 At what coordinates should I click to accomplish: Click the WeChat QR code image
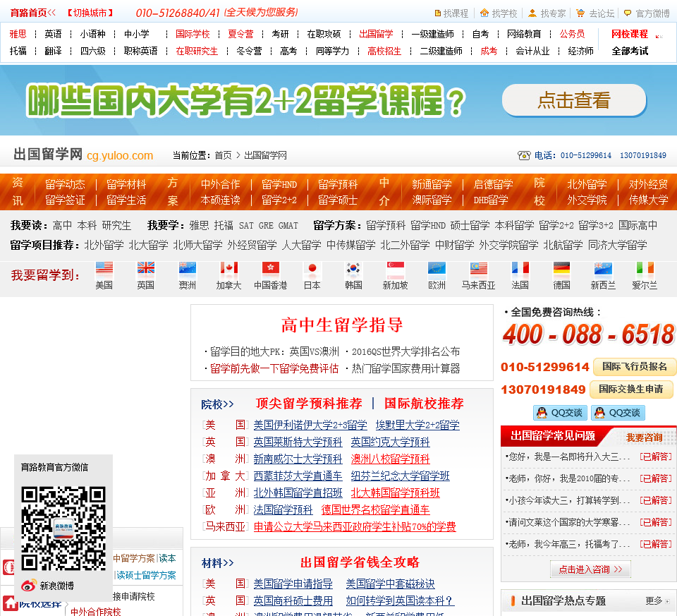[63, 529]
